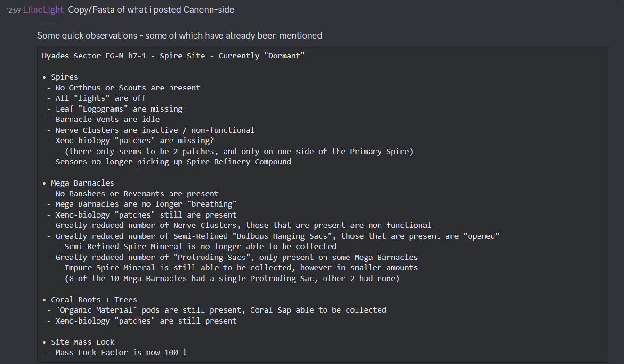The height and width of the screenshot is (364, 624).
Task: Click the 'Nerve Clusters are inactive' line
Action: 151,130
